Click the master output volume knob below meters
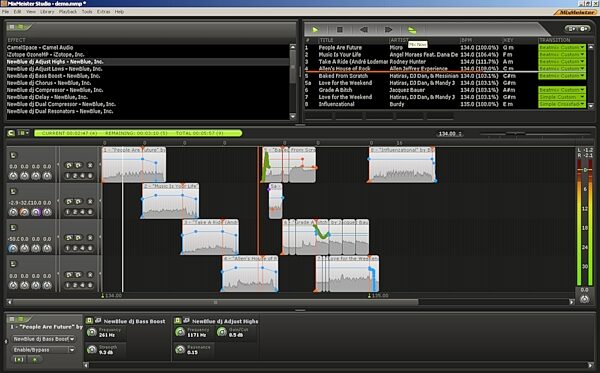600x373 pixels. (584, 299)
